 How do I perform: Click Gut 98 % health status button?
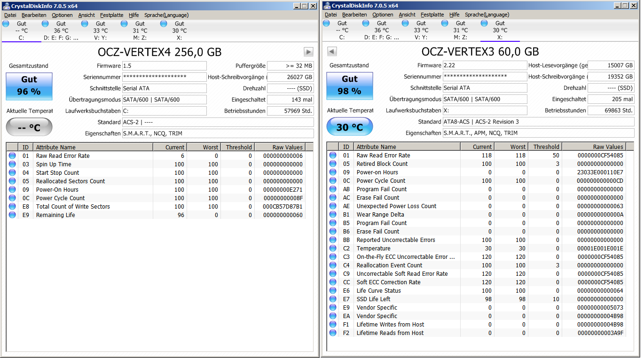(x=350, y=86)
